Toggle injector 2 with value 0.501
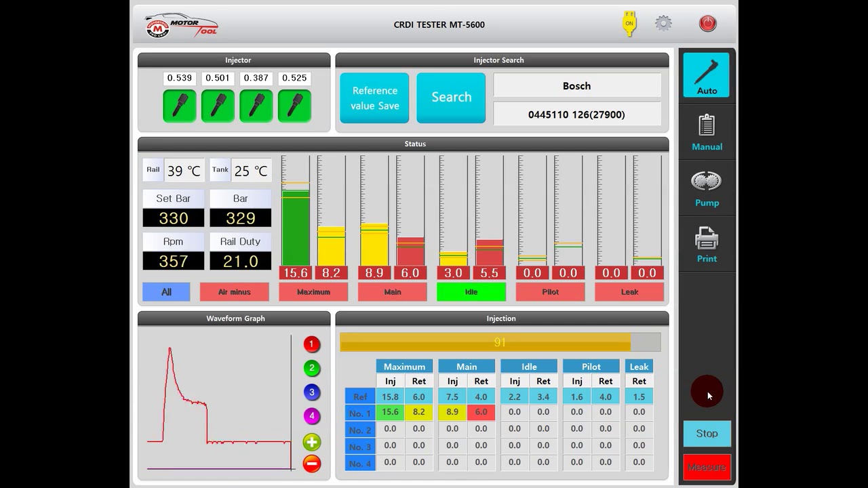 pos(218,106)
